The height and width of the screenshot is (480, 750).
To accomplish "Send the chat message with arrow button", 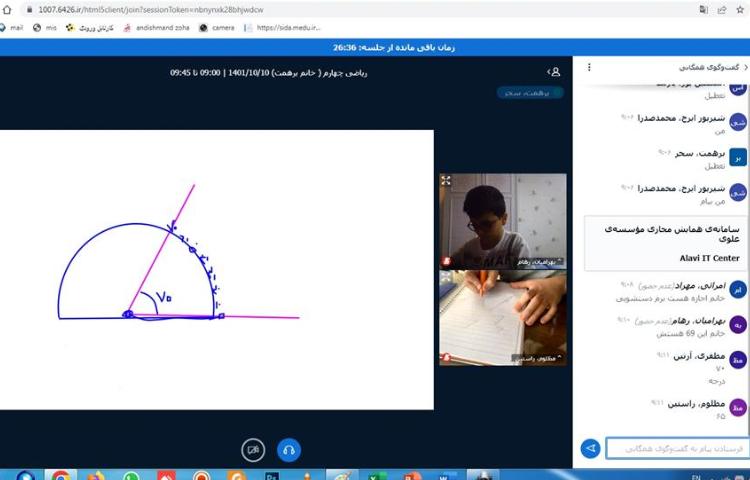I will (x=591, y=449).
